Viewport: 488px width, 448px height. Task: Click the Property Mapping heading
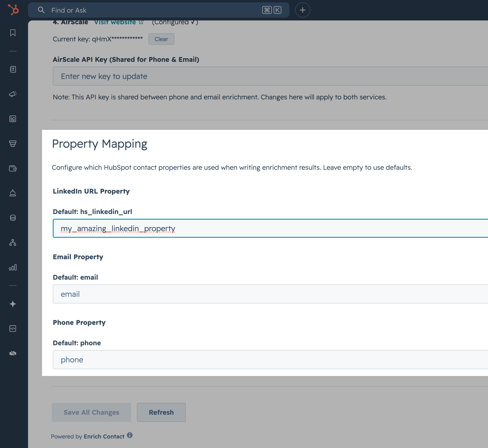pyautogui.click(x=100, y=144)
